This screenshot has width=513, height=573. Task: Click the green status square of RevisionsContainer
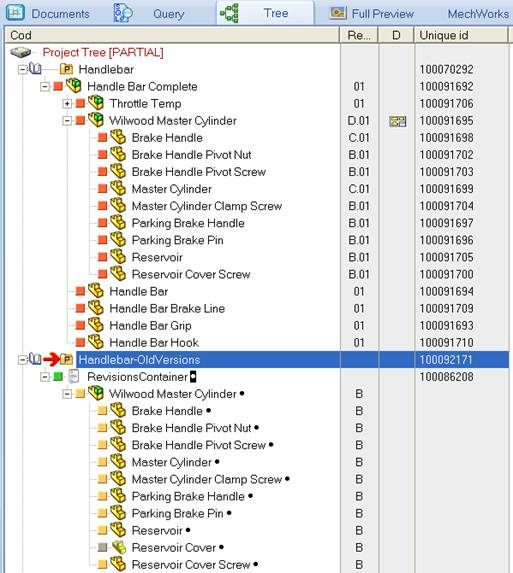(x=58, y=376)
